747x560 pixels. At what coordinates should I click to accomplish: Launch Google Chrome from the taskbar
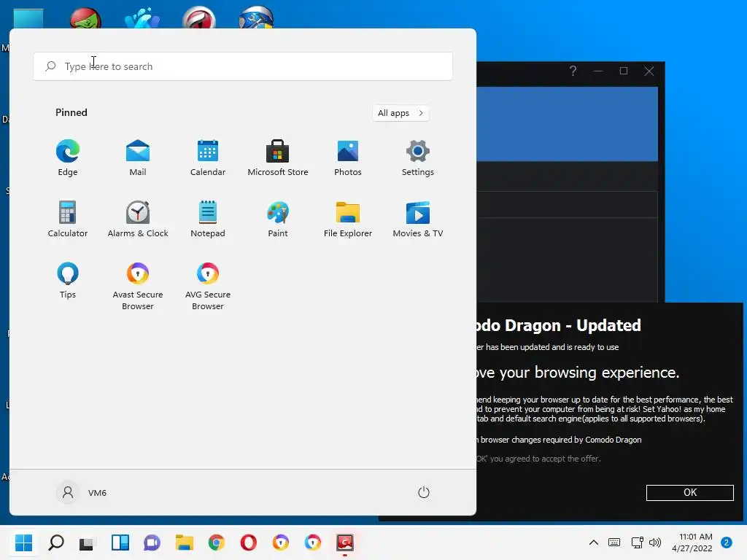click(x=216, y=542)
